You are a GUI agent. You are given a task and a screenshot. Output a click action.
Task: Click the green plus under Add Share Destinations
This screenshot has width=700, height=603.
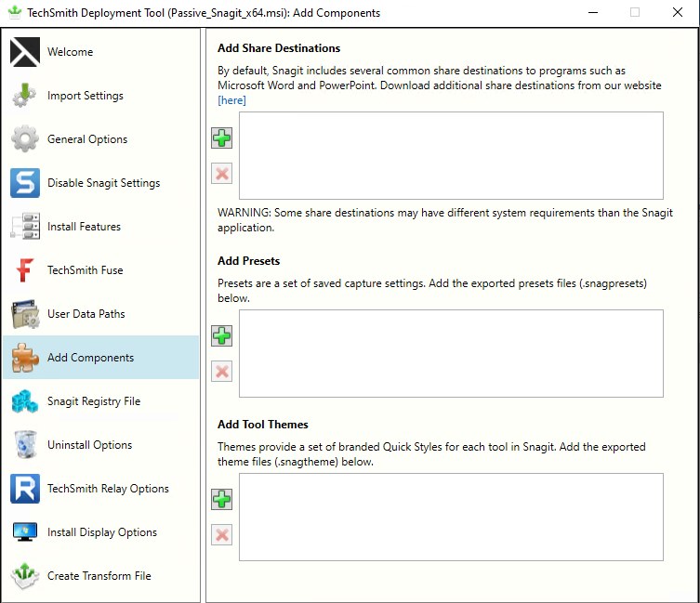coord(221,138)
